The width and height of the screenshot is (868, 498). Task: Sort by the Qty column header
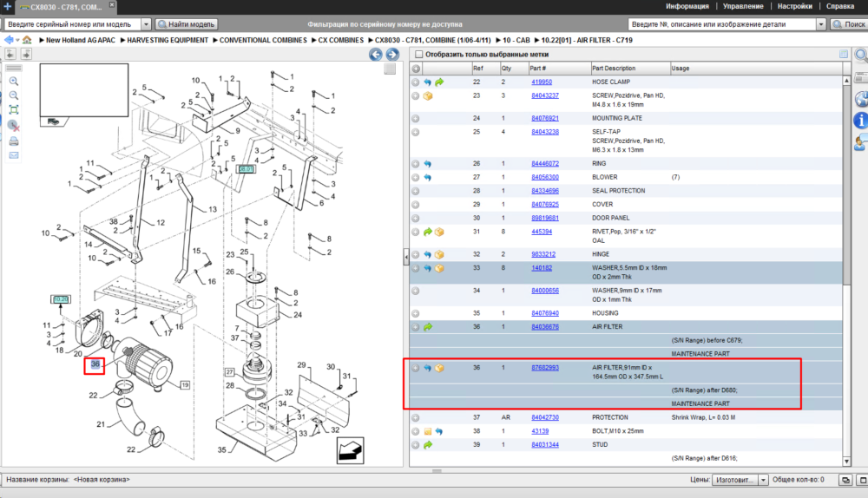click(x=513, y=69)
